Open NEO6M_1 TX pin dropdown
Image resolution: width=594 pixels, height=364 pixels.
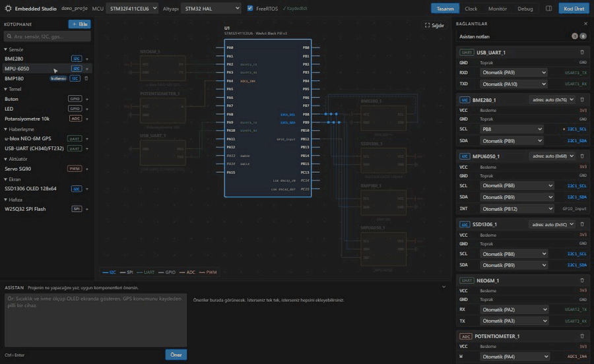click(x=514, y=321)
